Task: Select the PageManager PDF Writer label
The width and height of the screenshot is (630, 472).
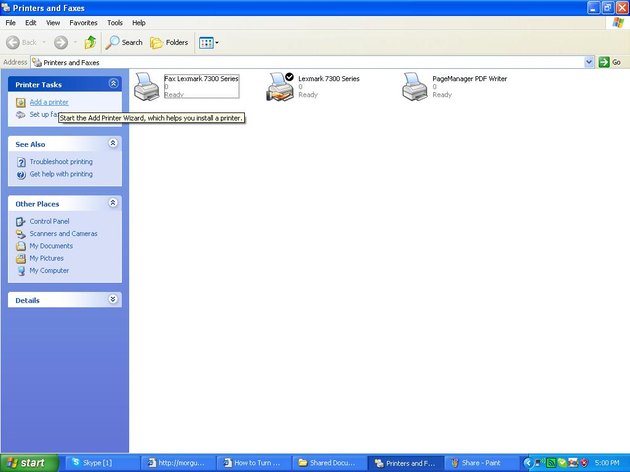Action: click(470, 79)
